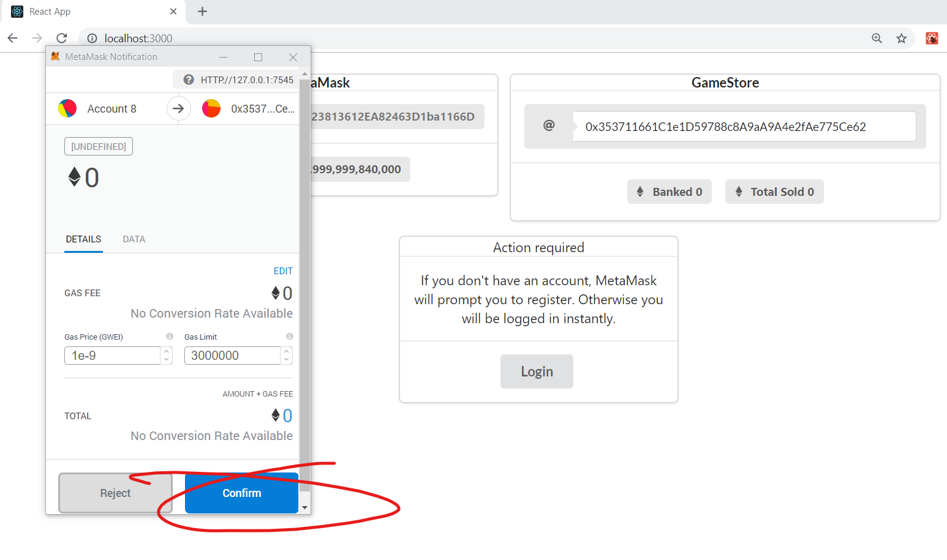Reload the localhost page
947x560 pixels.
point(62,38)
